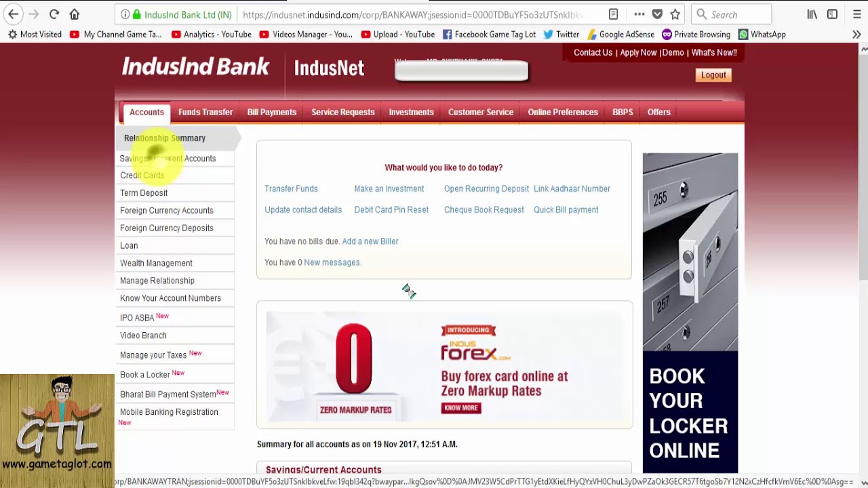This screenshot has height=488, width=868.
Task: Open the BBPS tab
Action: point(623,113)
